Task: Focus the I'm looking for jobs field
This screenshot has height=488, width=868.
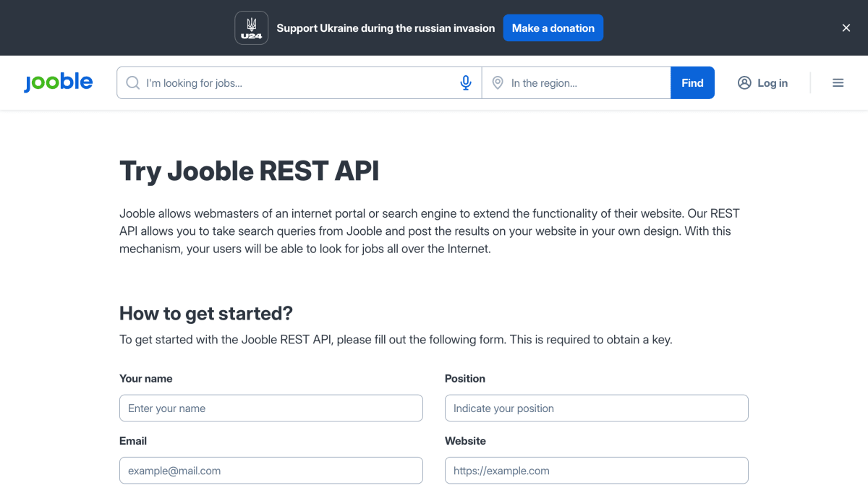Action: click(x=298, y=83)
